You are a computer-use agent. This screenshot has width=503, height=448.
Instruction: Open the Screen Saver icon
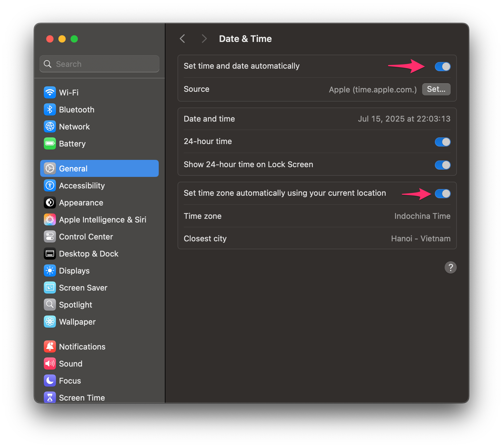click(x=50, y=288)
